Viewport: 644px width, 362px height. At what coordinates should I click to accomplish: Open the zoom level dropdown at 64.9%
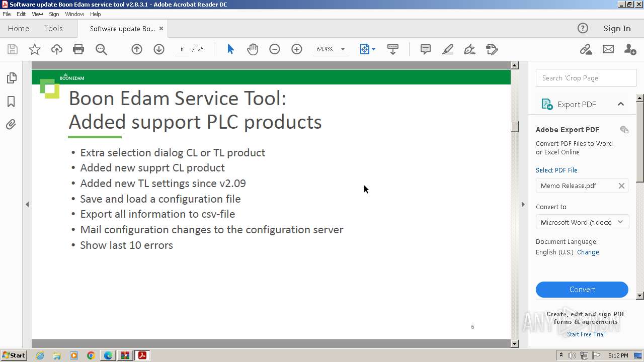click(x=343, y=49)
